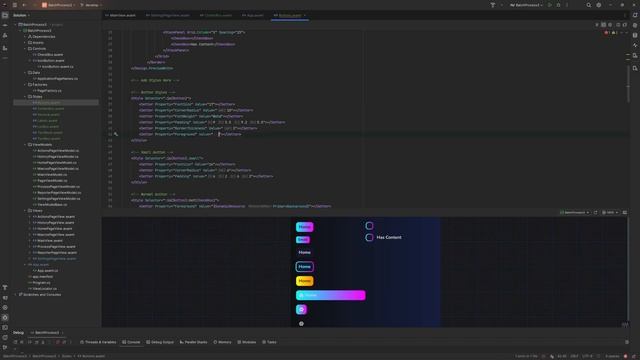Viewport: 640px width, 360px height.
Task: Click the error indicator in editor corner
Action: (607, 33)
